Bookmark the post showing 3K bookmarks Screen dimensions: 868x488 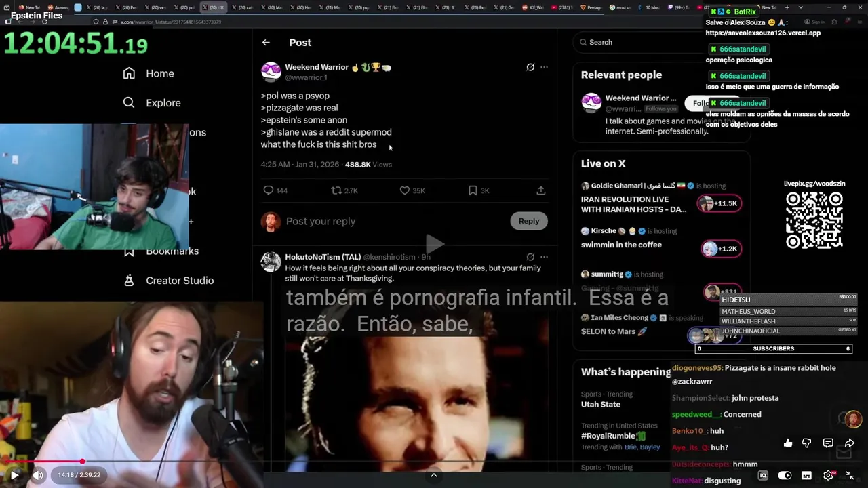(x=473, y=190)
